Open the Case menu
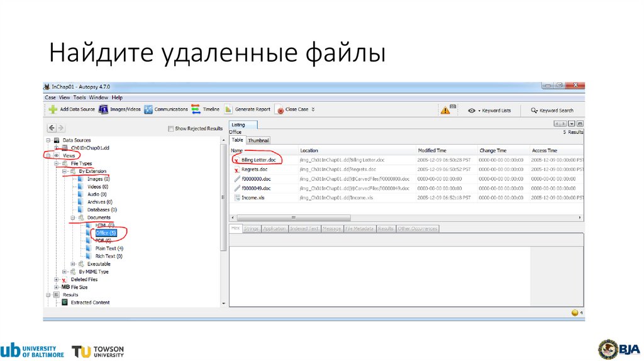 50,97
